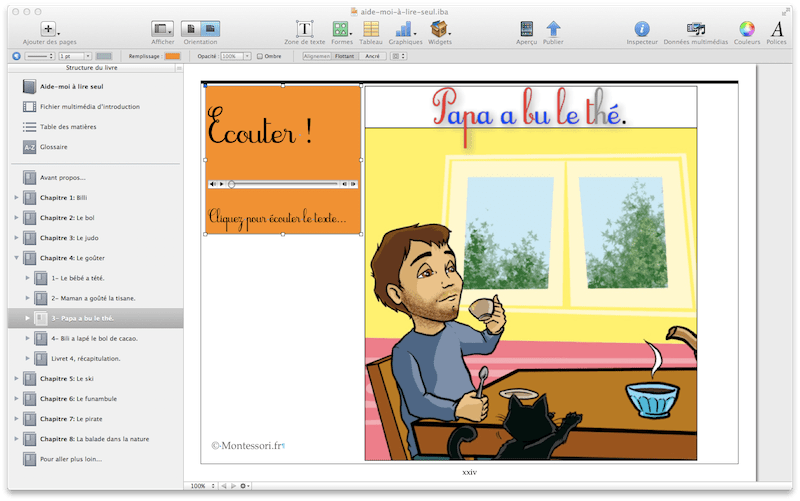Image resolution: width=800 pixels, height=501 pixels.
Task: Go to next page arrow in status bar
Action: [x=233, y=486]
